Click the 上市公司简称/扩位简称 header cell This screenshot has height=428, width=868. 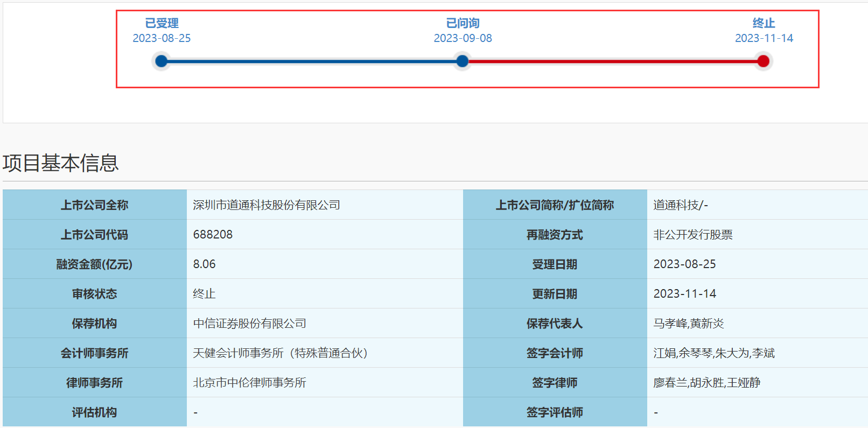pos(555,205)
